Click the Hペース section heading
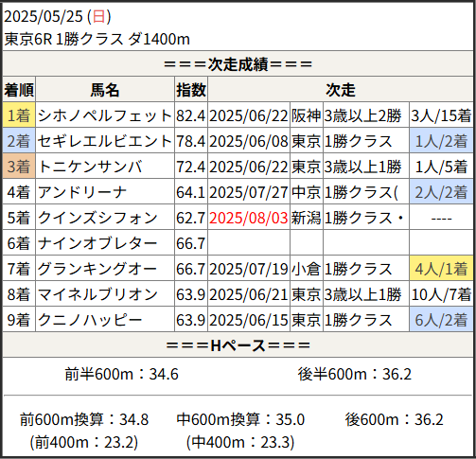476x459 pixels. 238,345
